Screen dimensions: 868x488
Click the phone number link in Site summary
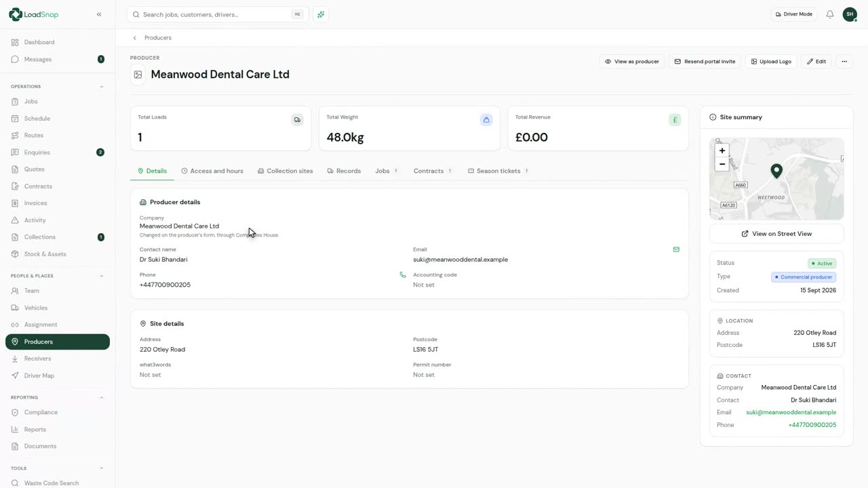tap(812, 425)
